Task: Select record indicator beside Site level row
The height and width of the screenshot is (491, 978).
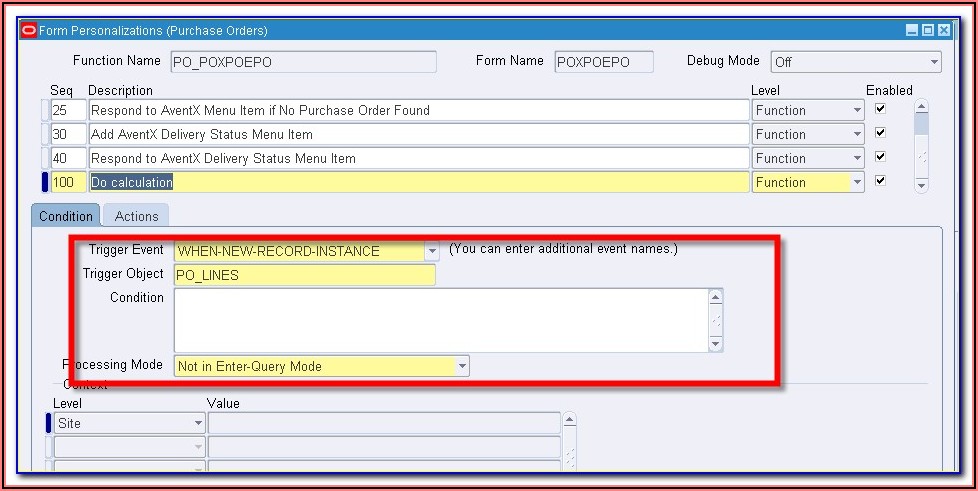Action: pyautogui.click(x=50, y=423)
